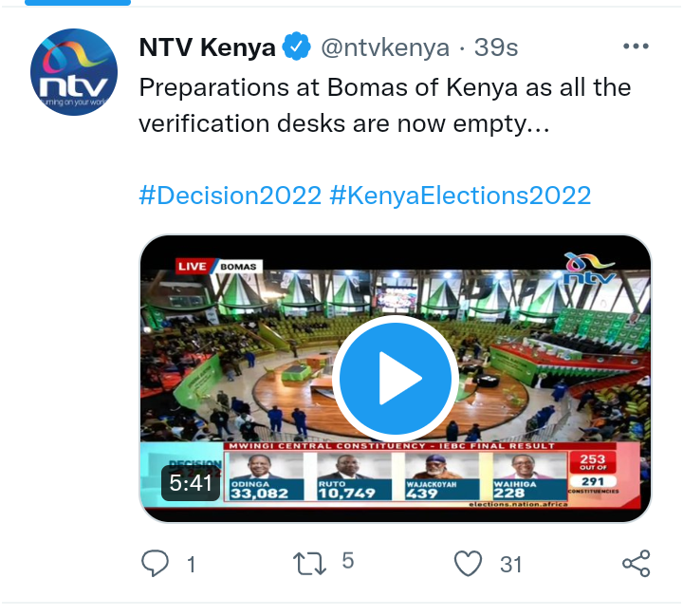The width and height of the screenshot is (683, 616).
Task: Play the Bomas live video
Action: (395, 379)
